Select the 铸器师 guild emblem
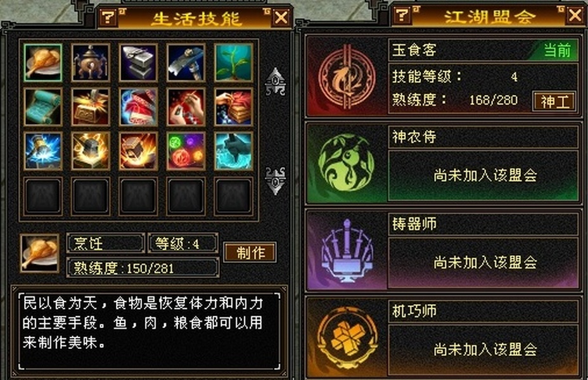This screenshot has width=588, height=380. (347, 250)
